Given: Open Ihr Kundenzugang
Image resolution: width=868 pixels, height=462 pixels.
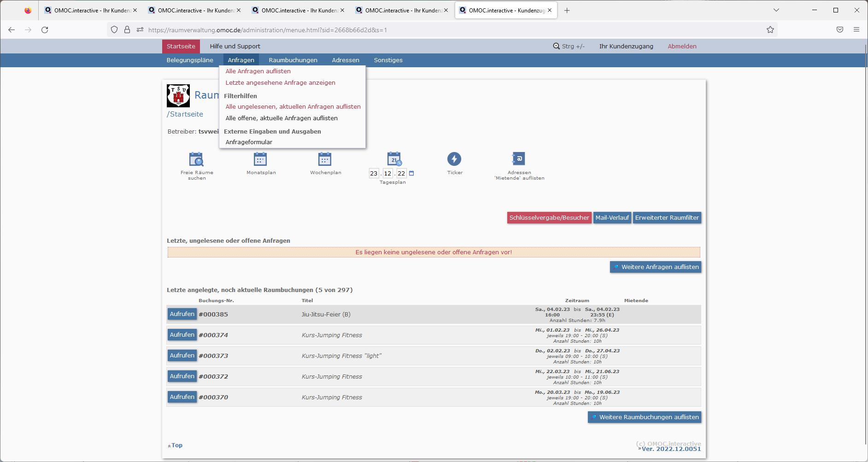Looking at the screenshot, I should coord(626,46).
